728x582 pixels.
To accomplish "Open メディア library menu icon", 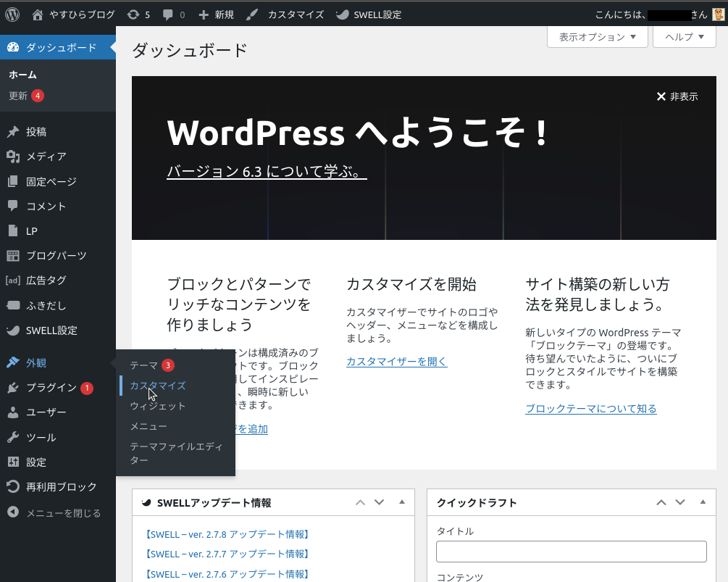I will point(13,157).
